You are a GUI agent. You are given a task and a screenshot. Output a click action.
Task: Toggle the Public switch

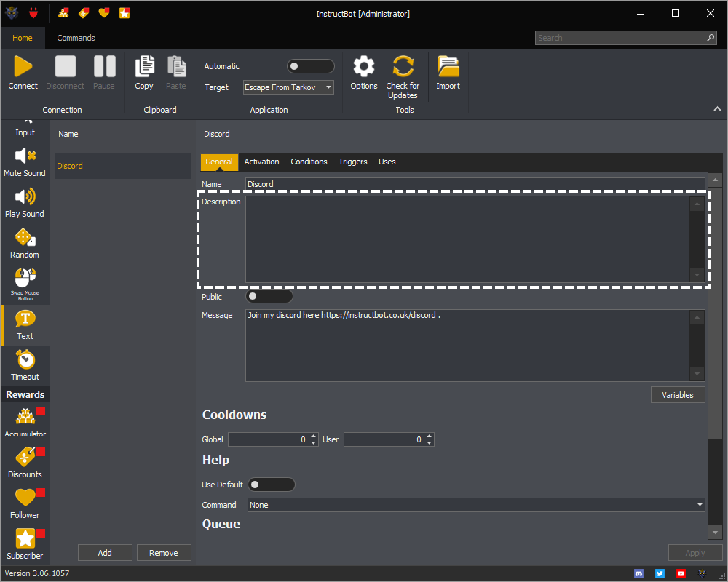pyautogui.click(x=269, y=296)
